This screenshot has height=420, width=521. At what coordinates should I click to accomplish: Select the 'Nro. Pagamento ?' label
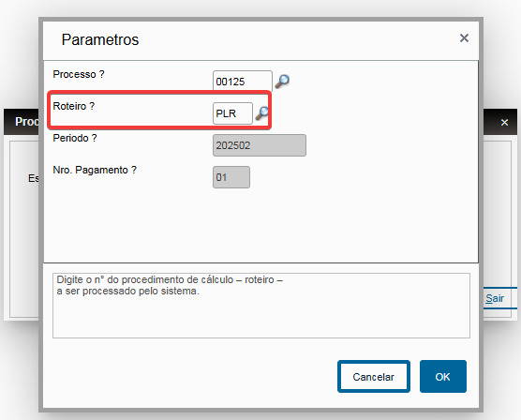(95, 170)
